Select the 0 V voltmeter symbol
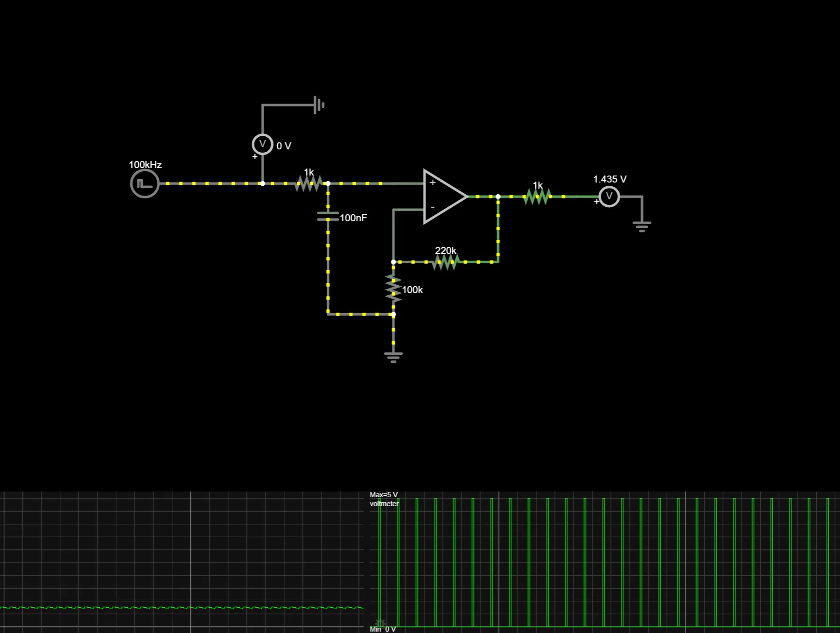 [x=263, y=143]
